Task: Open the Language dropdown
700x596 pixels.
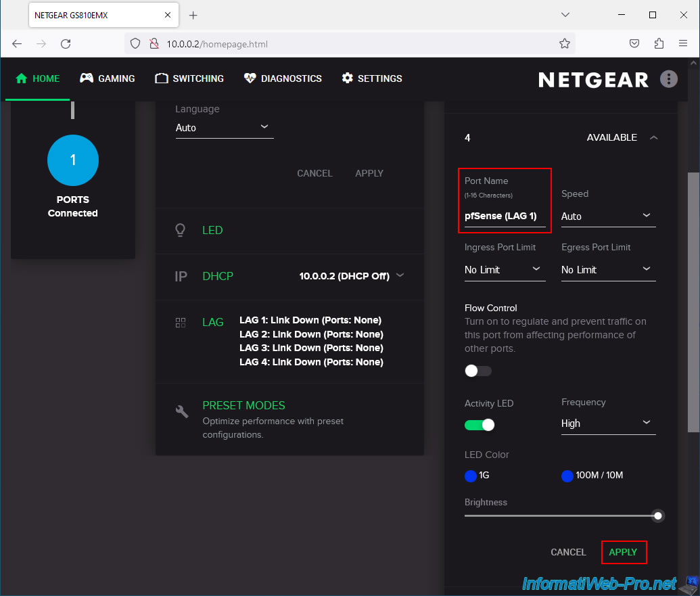Action: pyautogui.click(x=225, y=128)
